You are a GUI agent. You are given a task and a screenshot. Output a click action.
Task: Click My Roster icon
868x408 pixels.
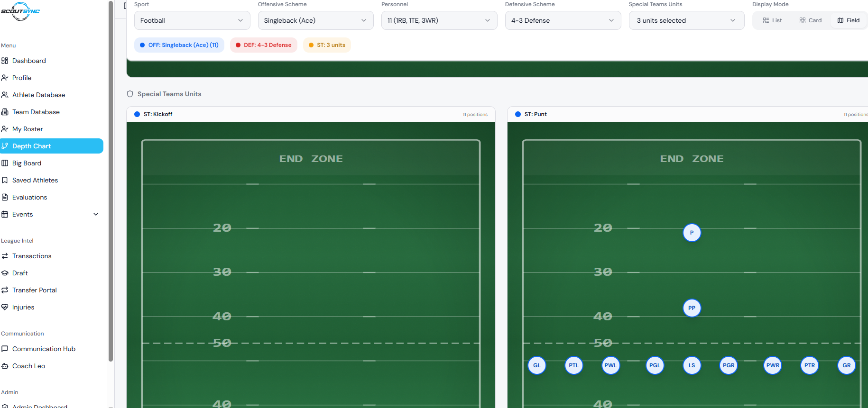tap(5, 129)
